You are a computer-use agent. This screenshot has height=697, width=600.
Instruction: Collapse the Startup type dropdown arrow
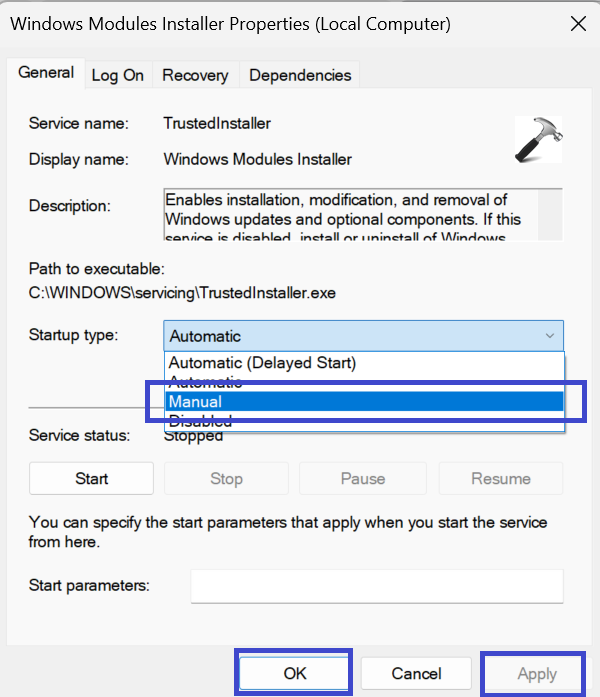click(x=549, y=336)
